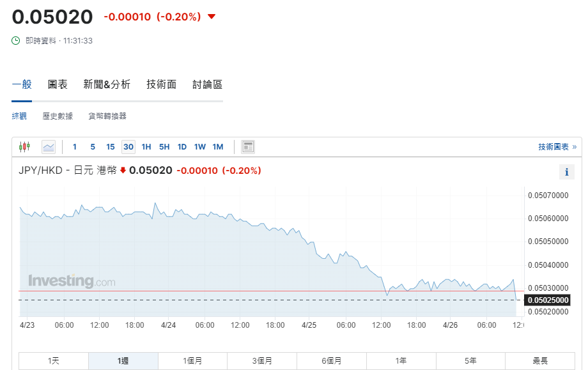Switch to the 技術面 tab
Screen dimensions: 588x370
(x=161, y=84)
